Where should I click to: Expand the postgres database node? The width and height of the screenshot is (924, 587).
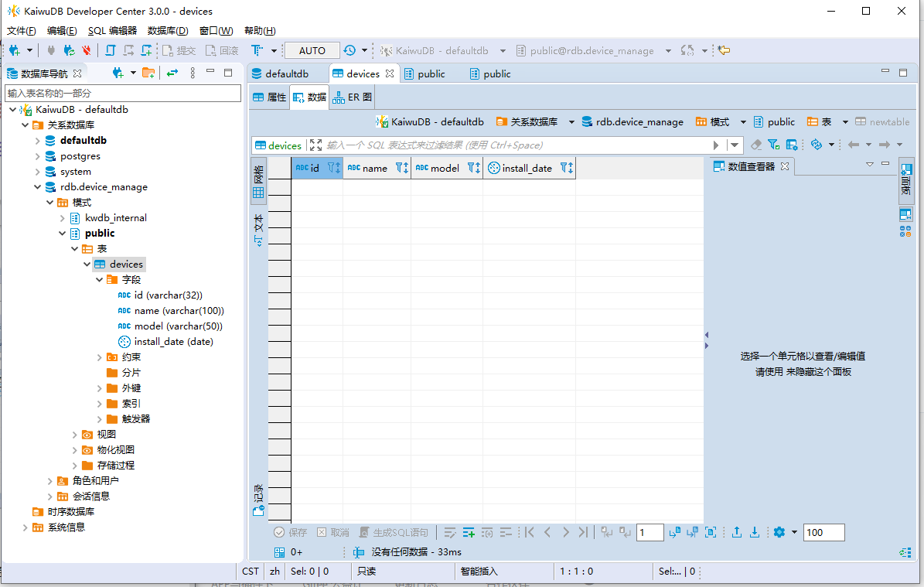37,156
